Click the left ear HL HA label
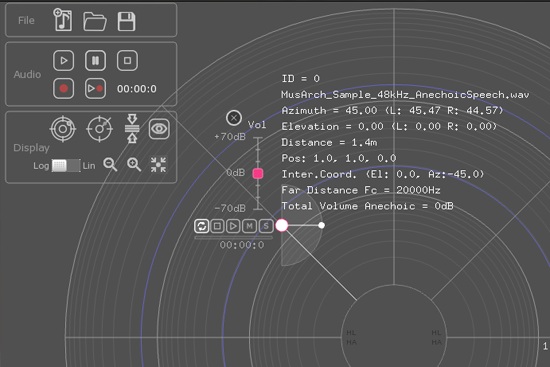Viewport: 550px width, 367px height. 351,337
